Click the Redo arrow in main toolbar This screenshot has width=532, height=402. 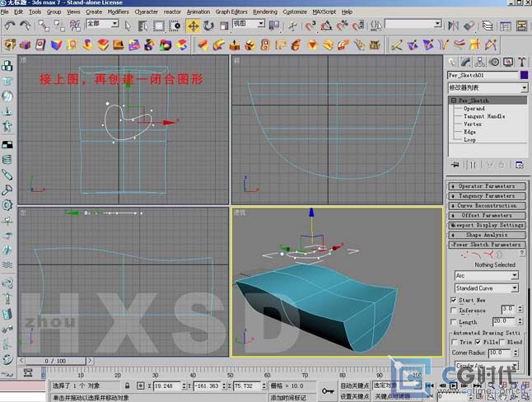[x=25, y=26]
